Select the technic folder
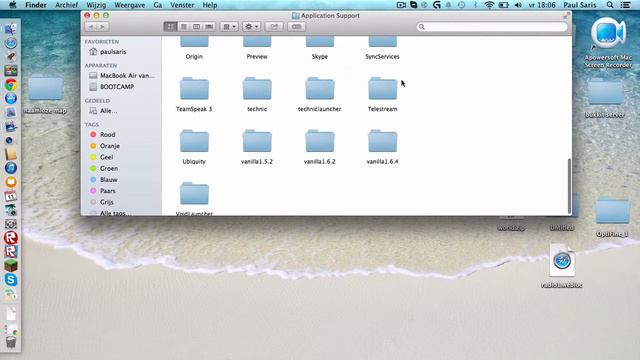 coord(257,94)
